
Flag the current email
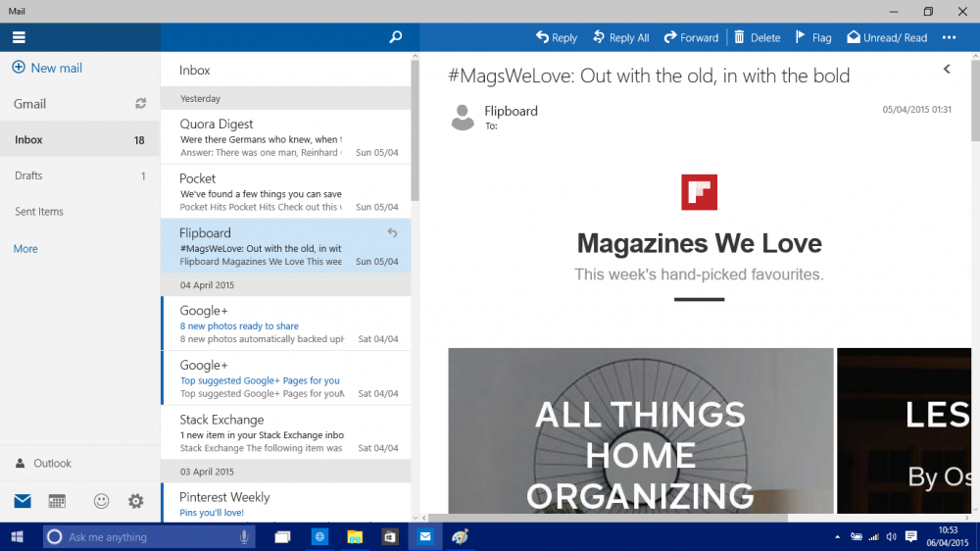[x=813, y=37]
